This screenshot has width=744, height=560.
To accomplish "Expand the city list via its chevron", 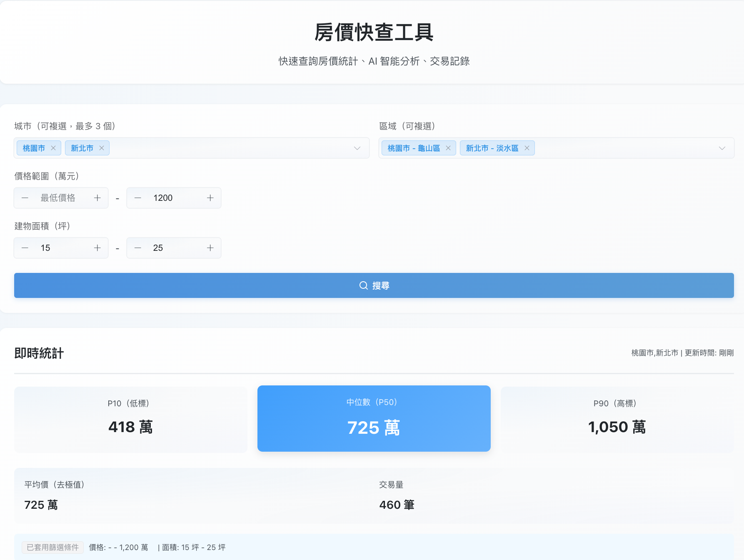I will [x=357, y=148].
